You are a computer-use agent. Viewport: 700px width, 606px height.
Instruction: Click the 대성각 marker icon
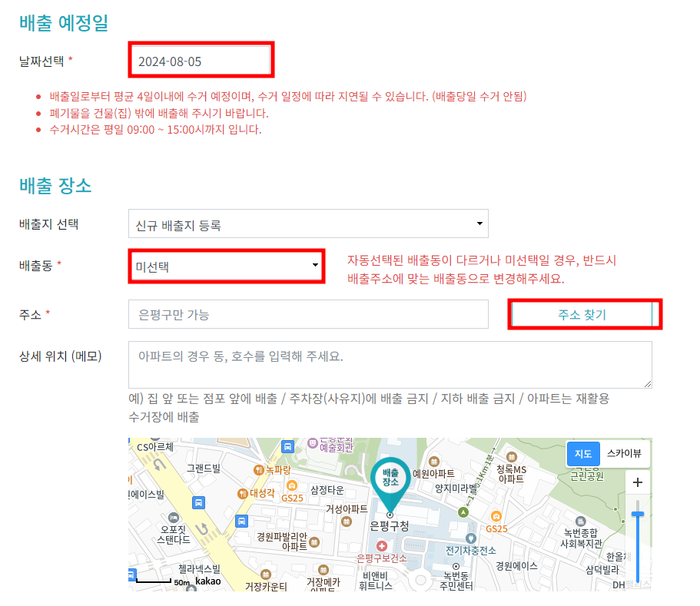point(243,493)
